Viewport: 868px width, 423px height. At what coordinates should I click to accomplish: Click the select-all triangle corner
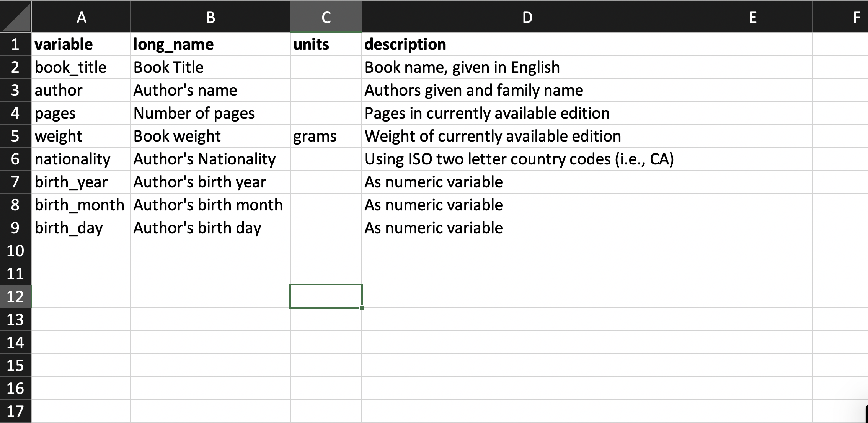(x=16, y=17)
